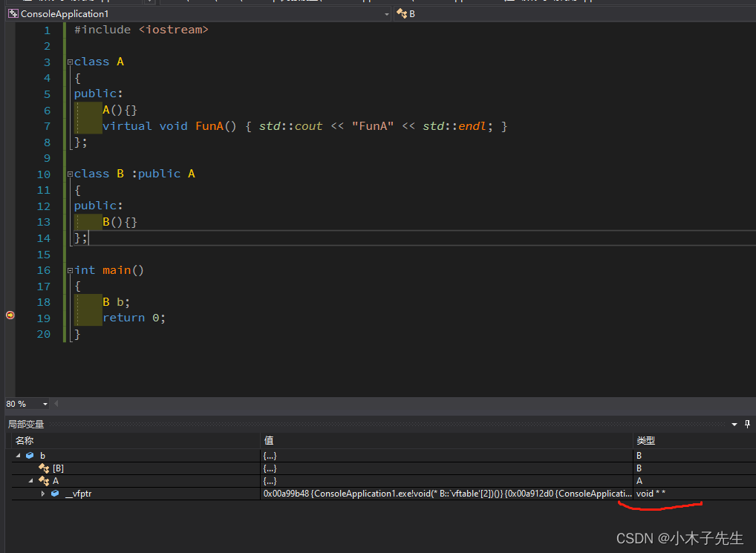Open the class B navigation dropdown
Screen dimensions: 756x553
pyautogui.click(x=575, y=14)
